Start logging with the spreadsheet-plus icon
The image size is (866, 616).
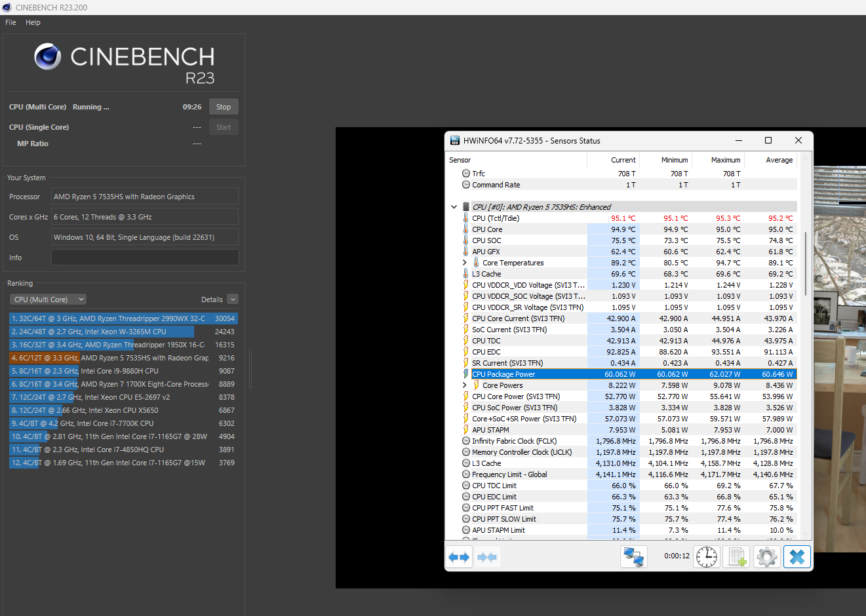(737, 557)
